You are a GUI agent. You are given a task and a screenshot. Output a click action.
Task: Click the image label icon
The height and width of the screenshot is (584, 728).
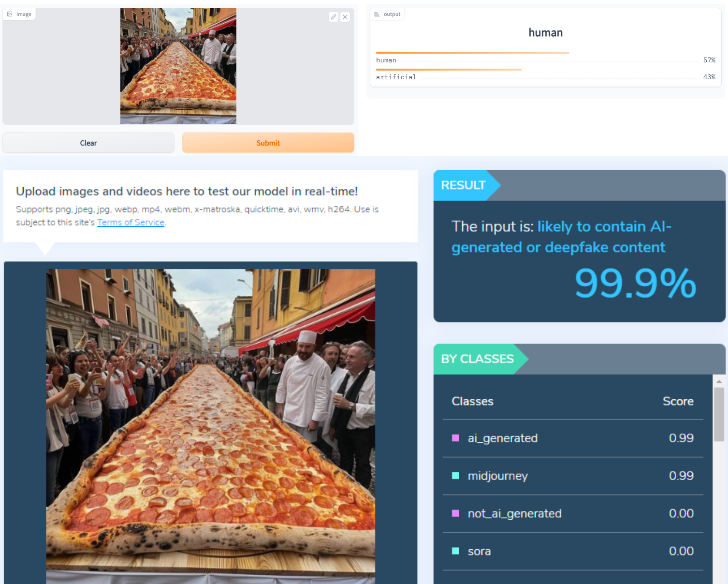[x=10, y=14]
